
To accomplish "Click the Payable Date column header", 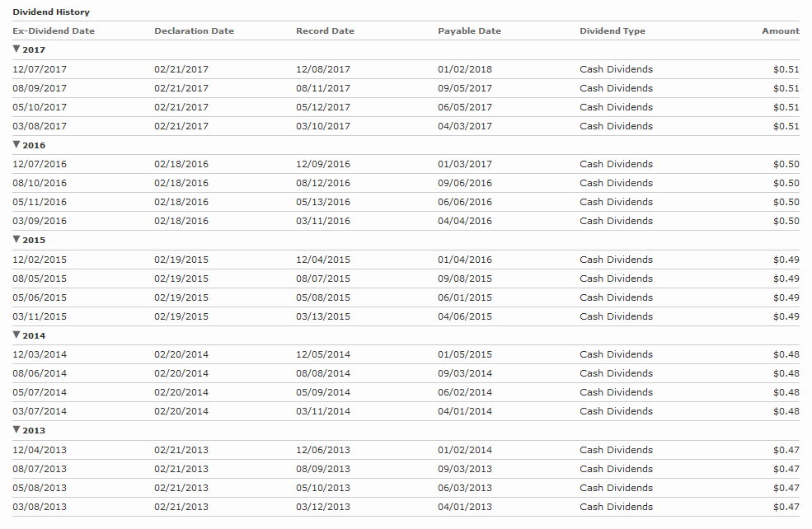I will [470, 31].
